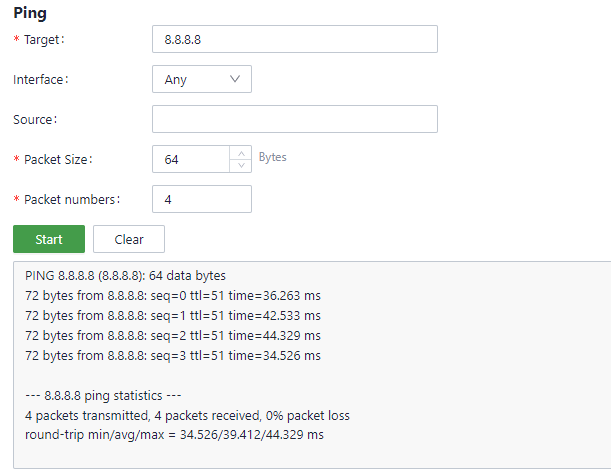This screenshot has height=471, width=611.
Task: Click the Target field label
Action: tap(41, 39)
